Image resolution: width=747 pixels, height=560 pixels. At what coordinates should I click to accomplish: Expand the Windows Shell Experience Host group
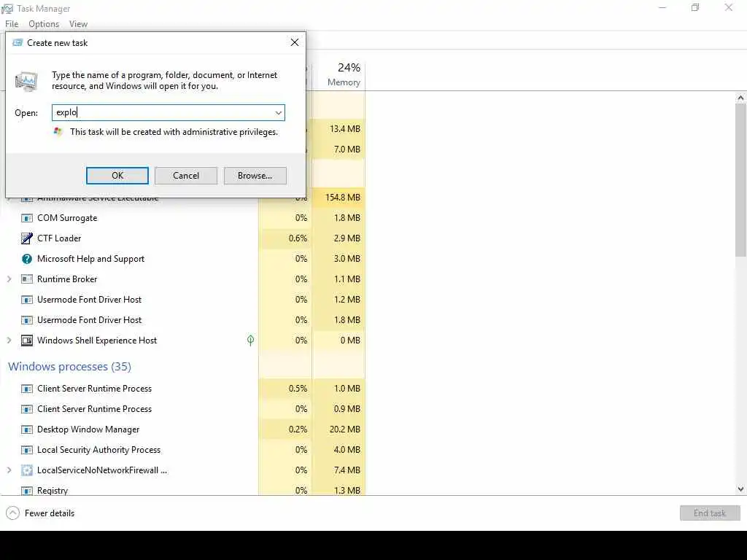point(9,341)
